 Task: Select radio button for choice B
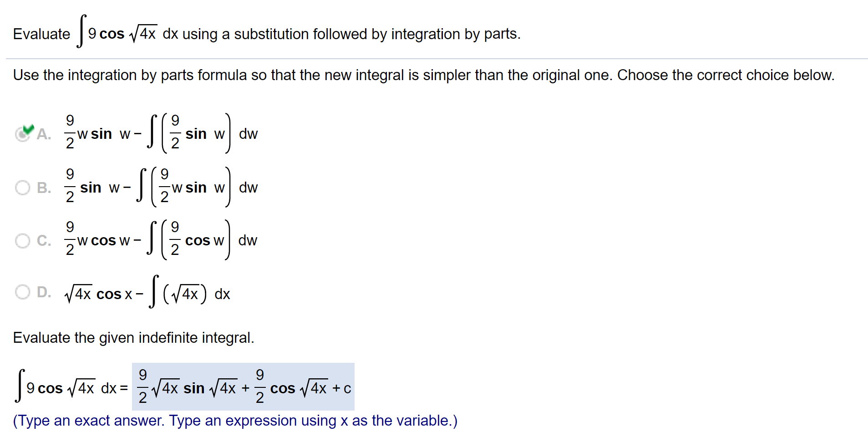pyautogui.click(x=22, y=188)
